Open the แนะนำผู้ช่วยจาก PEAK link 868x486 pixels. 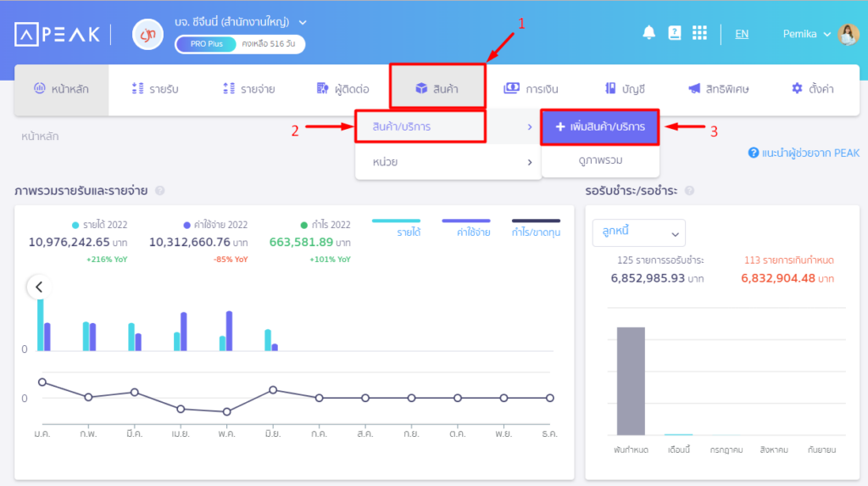point(804,153)
